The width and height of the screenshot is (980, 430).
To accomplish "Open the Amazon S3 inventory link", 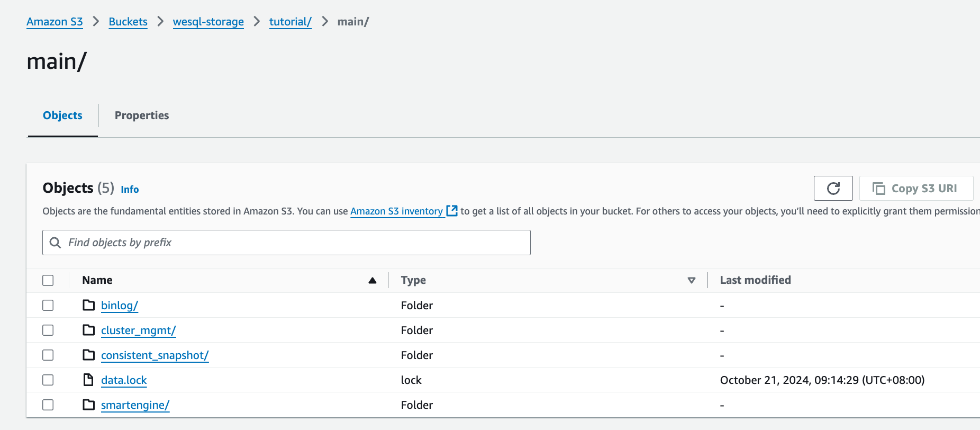I will (397, 211).
